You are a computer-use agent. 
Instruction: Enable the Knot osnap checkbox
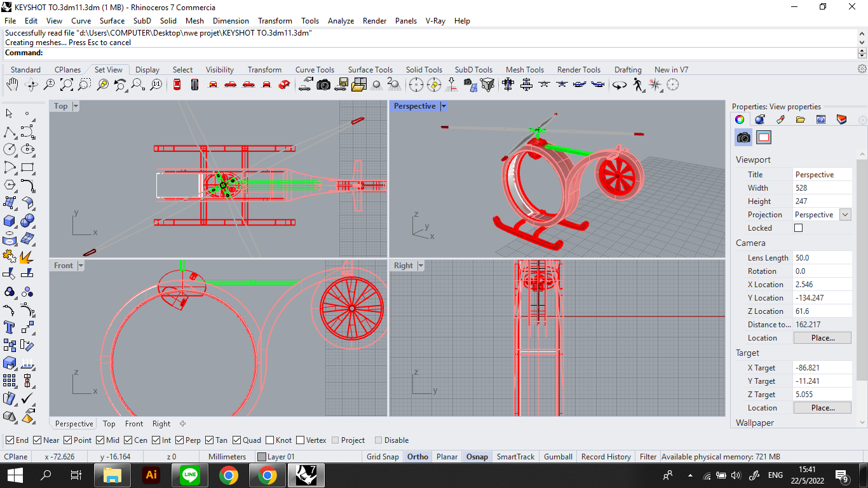pyautogui.click(x=270, y=440)
